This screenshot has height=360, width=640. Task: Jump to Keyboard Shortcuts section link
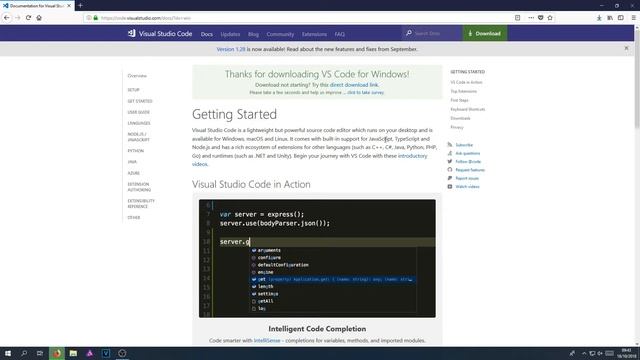[x=468, y=109]
